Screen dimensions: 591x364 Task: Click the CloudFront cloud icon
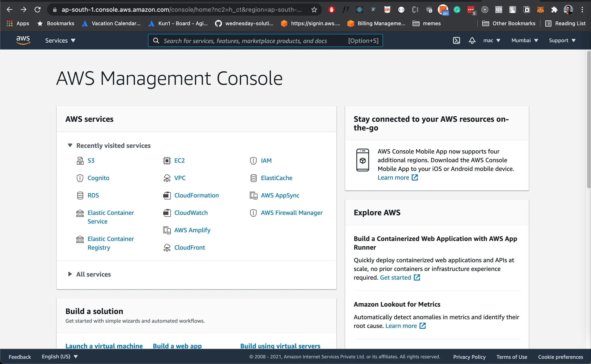pos(167,247)
